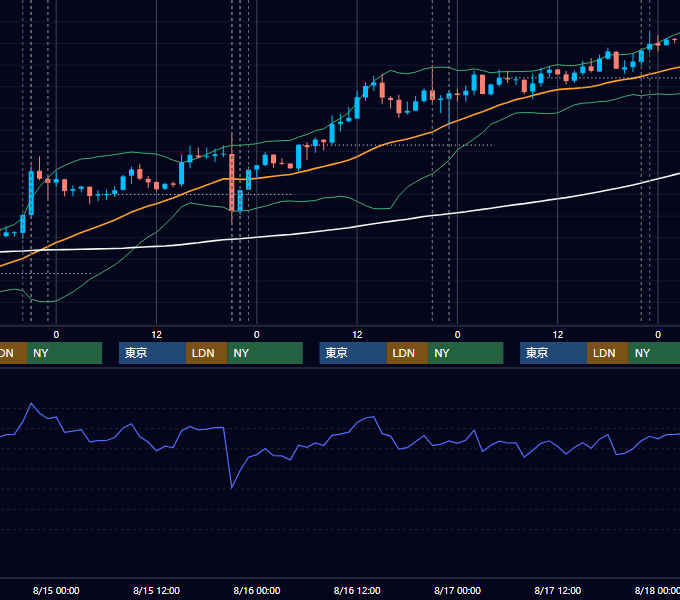Image resolution: width=680 pixels, height=600 pixels.
Task: Select the 東京 session bar on 8/15
Action: tap(152, 353)
